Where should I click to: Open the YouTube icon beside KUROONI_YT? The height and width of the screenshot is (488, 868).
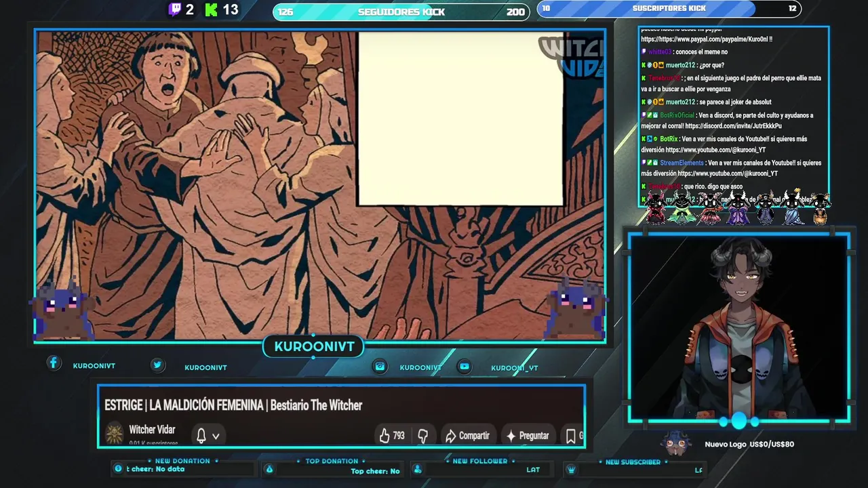pos(465,367)
